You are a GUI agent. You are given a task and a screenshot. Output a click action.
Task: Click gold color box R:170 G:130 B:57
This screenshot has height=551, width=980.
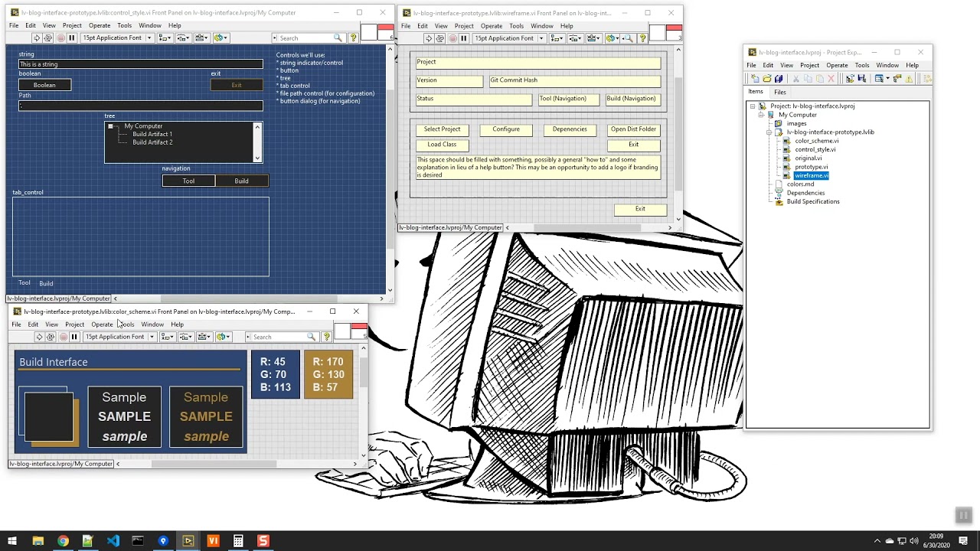(x=328, y=374)
